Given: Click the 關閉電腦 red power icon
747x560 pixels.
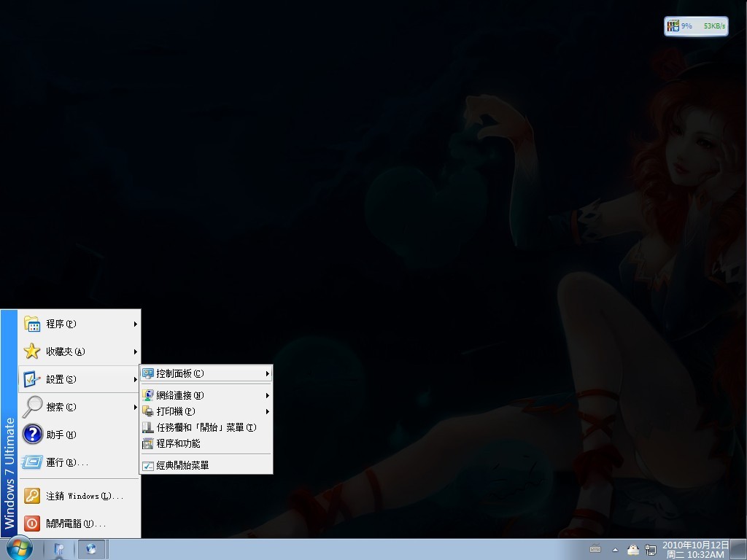Looking at the screenshot, I should coord(32,524).
